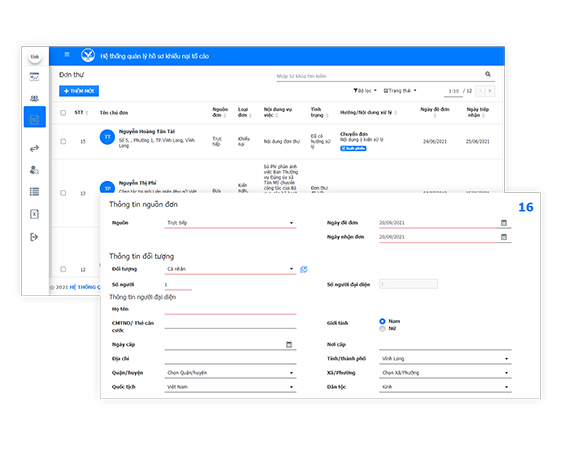
Task: Tick checkbox for Nguyễn Hoàng Tấn Tài row
Action: coord(63,141)
